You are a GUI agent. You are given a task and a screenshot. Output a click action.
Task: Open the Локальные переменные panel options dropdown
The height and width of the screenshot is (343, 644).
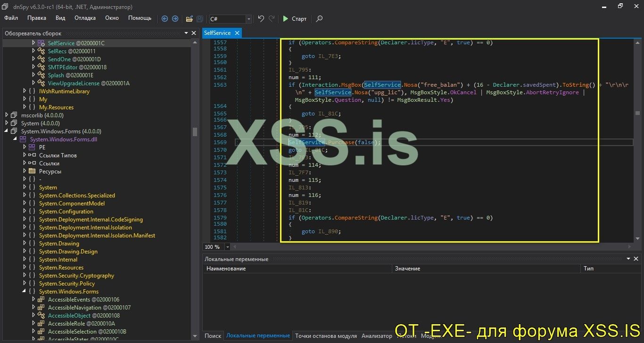click(x=628, y=259)
